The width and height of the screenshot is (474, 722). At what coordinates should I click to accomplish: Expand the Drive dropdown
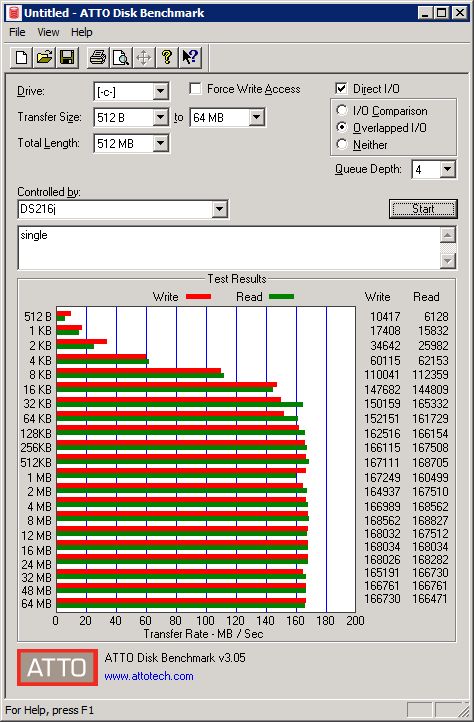click(x=160, y=91)
